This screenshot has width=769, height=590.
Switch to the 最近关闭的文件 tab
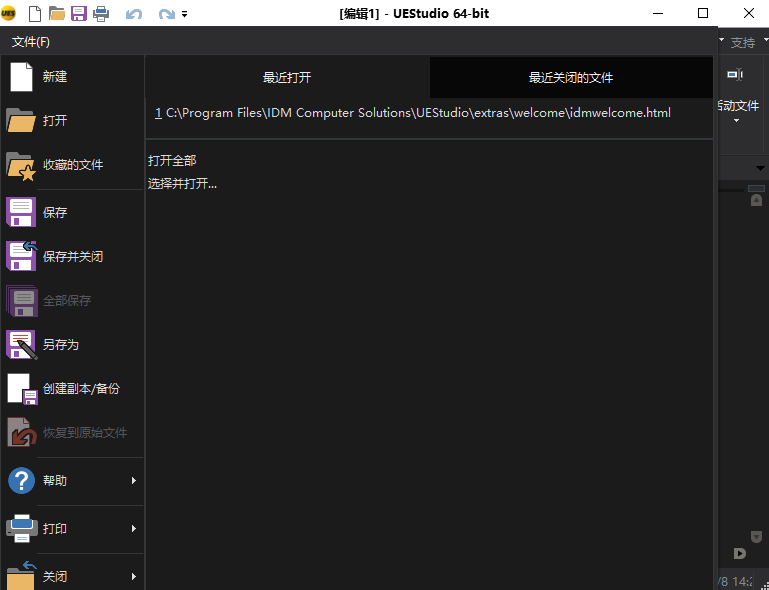571,77
